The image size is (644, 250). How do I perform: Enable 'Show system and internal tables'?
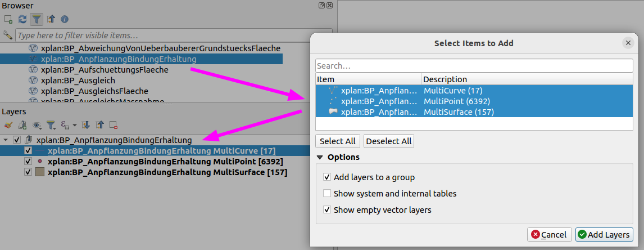327,194
